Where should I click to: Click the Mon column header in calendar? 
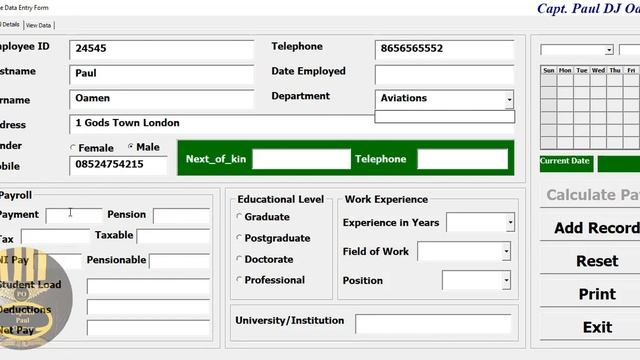pyautogui.click(x=565, y=70)
